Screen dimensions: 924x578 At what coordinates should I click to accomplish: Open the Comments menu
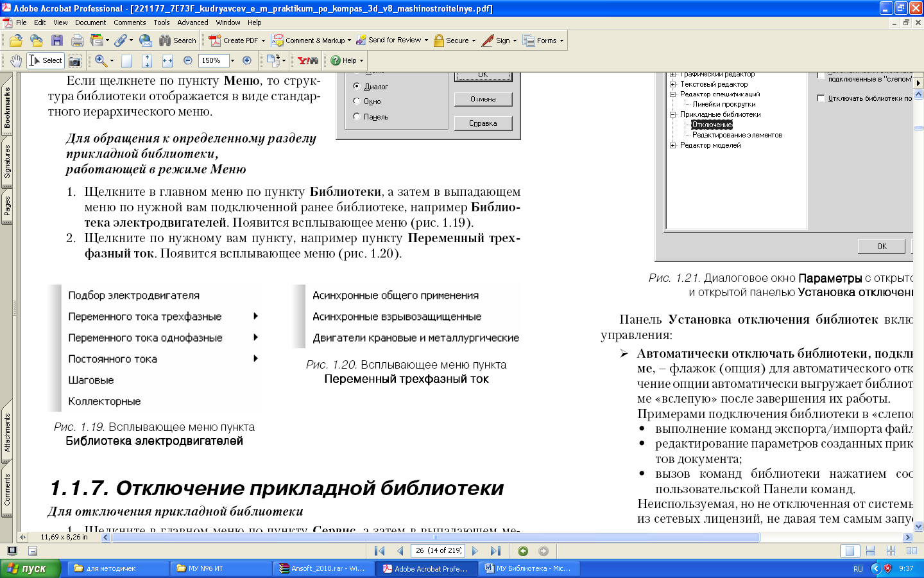point(130,22)
